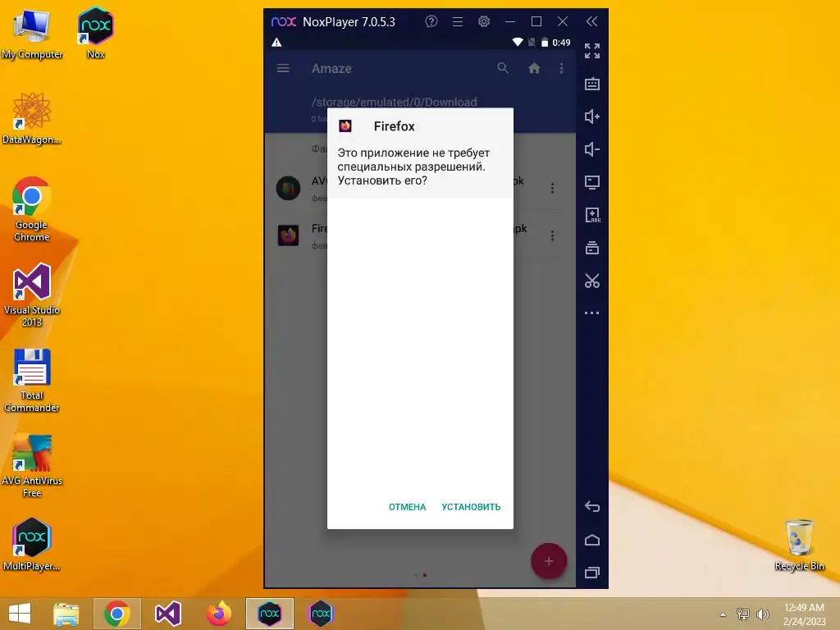Show hidden tray icons arrow
This screenshot has width=840, height=630.
[x=723, y=614]
